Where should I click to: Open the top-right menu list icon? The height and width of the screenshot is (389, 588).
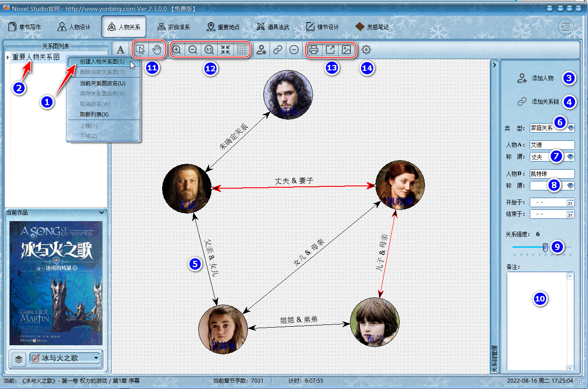tap(565, 27)
